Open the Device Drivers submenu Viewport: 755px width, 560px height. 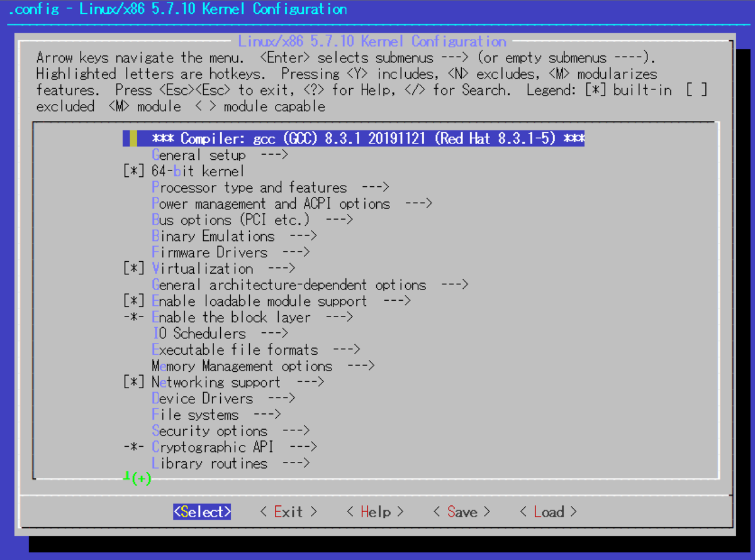coord(224,398)
